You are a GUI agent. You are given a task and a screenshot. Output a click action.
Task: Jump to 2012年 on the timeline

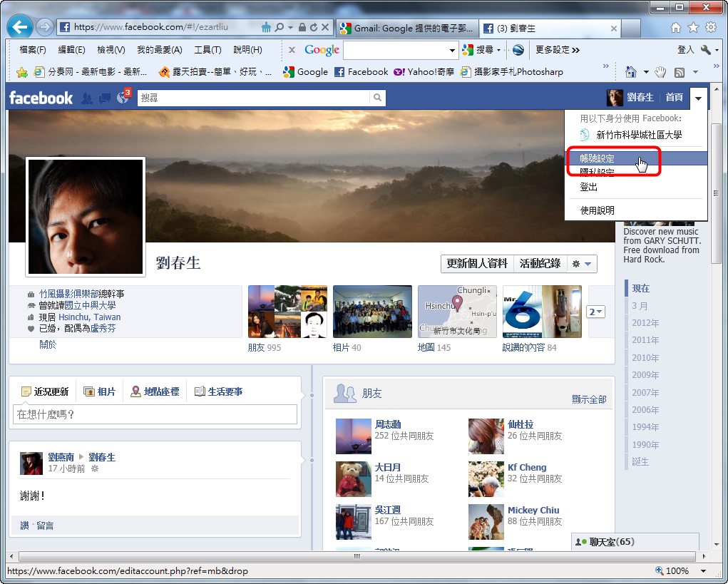(645, 323)
